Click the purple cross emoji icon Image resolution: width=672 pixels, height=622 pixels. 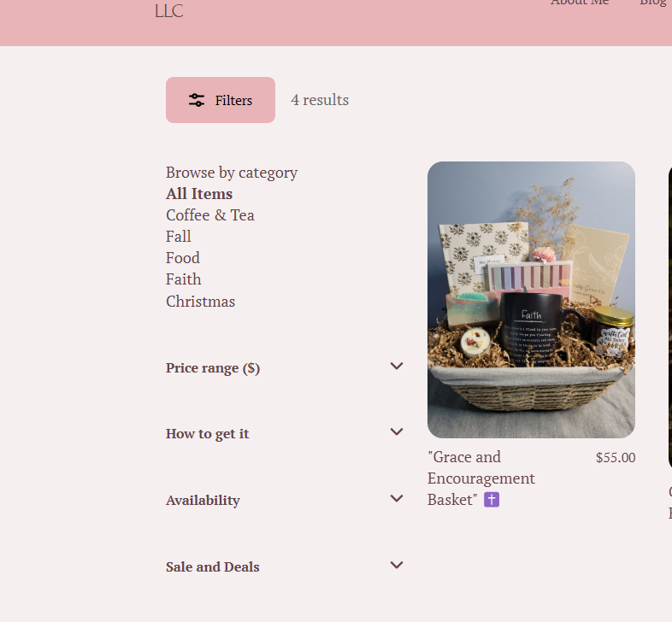pyautogui.click(x=492, y=500)
